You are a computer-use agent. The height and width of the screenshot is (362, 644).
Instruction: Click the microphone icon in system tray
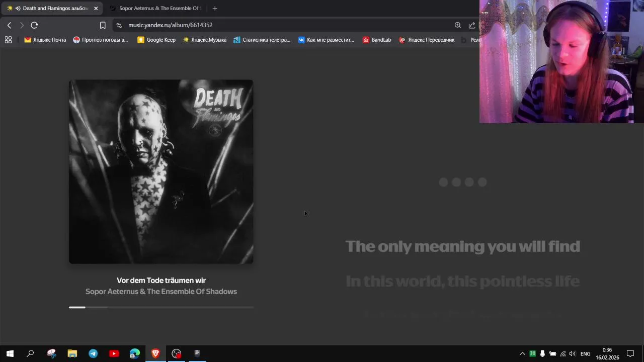pyautogui.click(x=542, y=354)
